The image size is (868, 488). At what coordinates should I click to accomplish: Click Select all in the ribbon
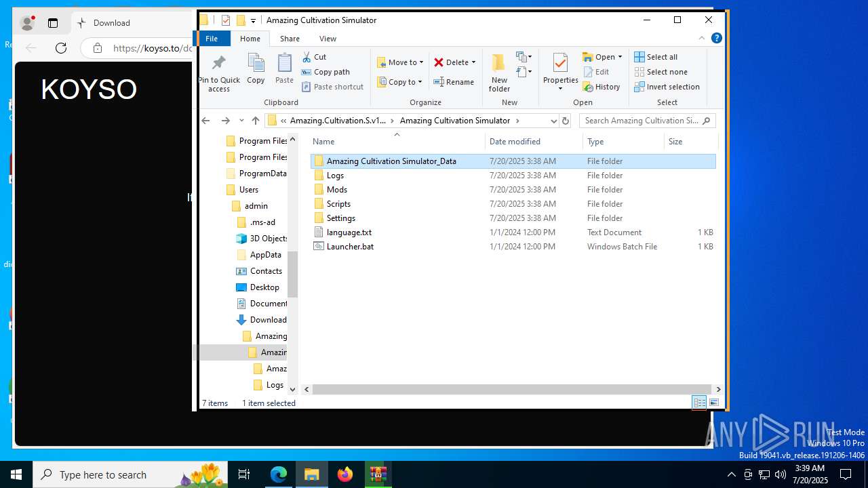(x=656, y=57)
